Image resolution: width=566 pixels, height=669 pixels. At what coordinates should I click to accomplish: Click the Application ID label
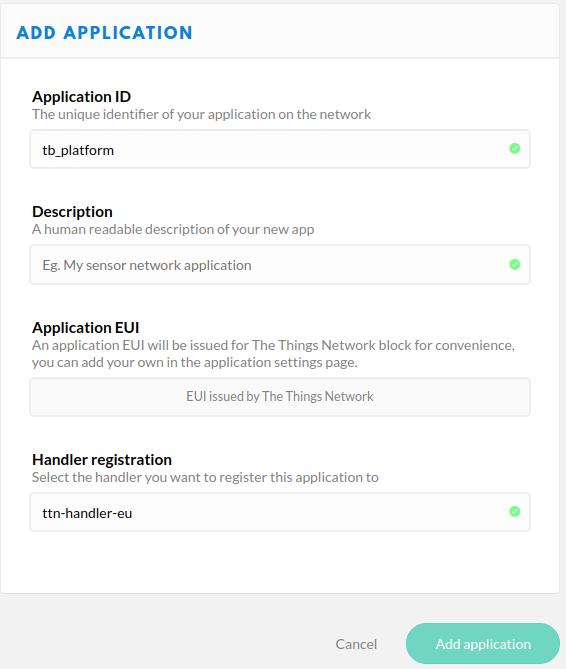pyautogui.click(x=81, y=97)
